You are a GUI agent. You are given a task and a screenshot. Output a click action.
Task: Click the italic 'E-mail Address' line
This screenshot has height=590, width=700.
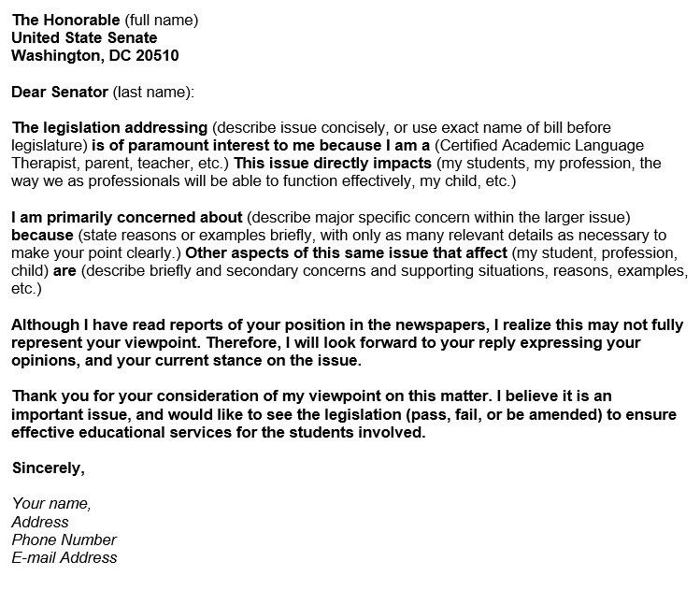coord(64,558)
